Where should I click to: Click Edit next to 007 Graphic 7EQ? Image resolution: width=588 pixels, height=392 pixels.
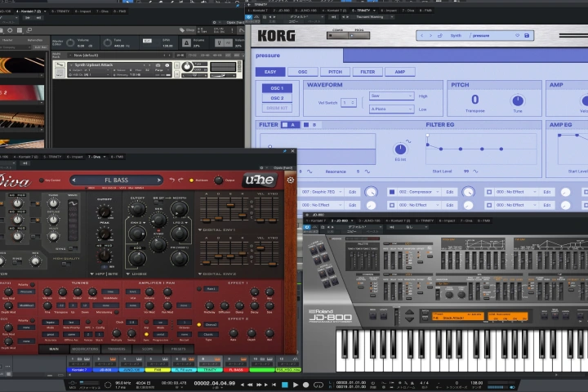[x=353, y=192]
